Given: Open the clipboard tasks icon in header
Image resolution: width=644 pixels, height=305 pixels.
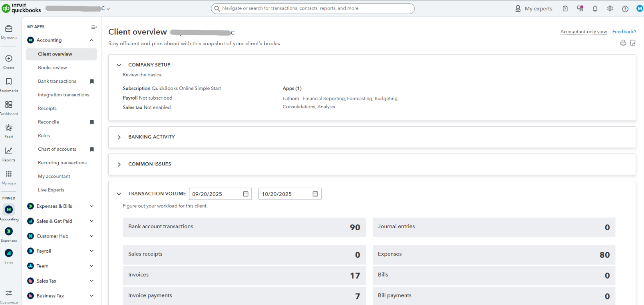Looking at the screenshot, I should pyautogui.click(x=565, y=8).
